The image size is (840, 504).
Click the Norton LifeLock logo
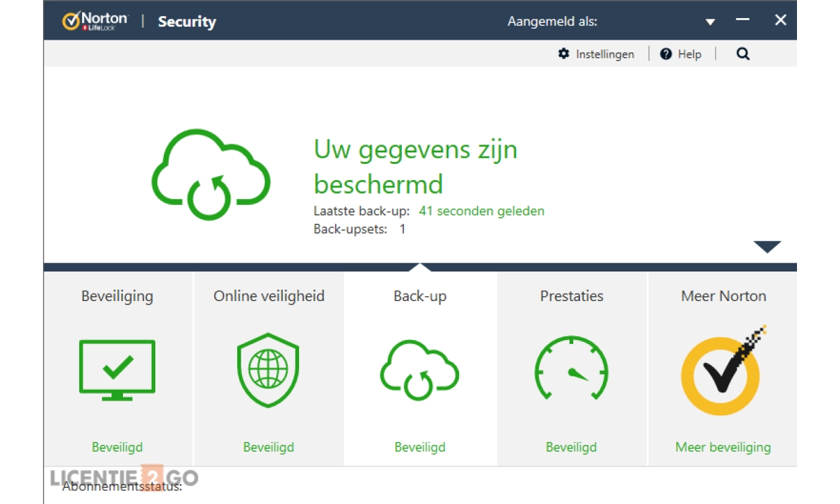94,21
